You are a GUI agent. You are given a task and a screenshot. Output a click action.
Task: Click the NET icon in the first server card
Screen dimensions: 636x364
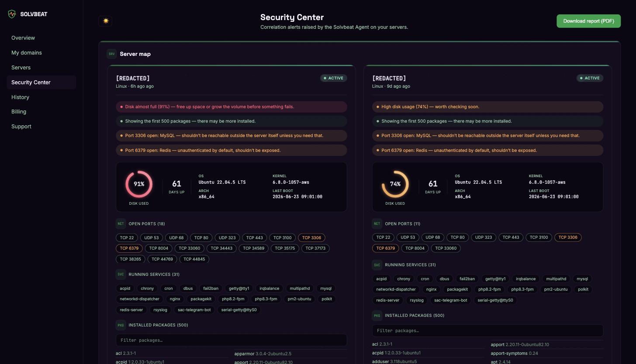point(121,224)
